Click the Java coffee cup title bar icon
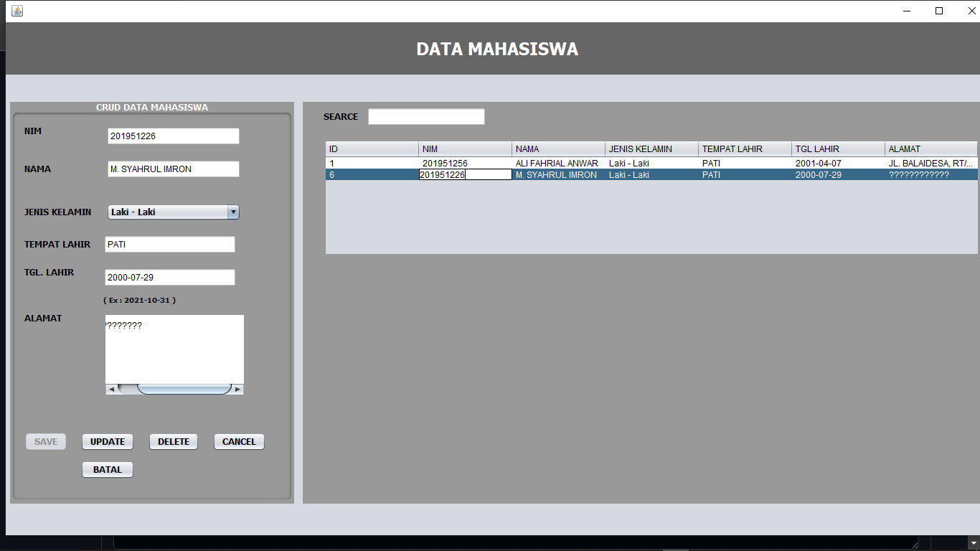Image resolution: width=980 pixels, height=551 pixels. (16, 11)
